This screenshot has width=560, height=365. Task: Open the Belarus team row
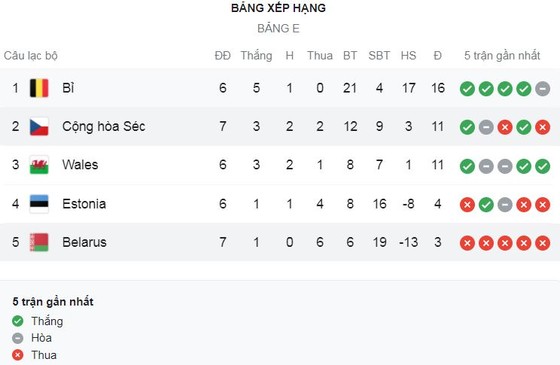(x=280, y=242)
